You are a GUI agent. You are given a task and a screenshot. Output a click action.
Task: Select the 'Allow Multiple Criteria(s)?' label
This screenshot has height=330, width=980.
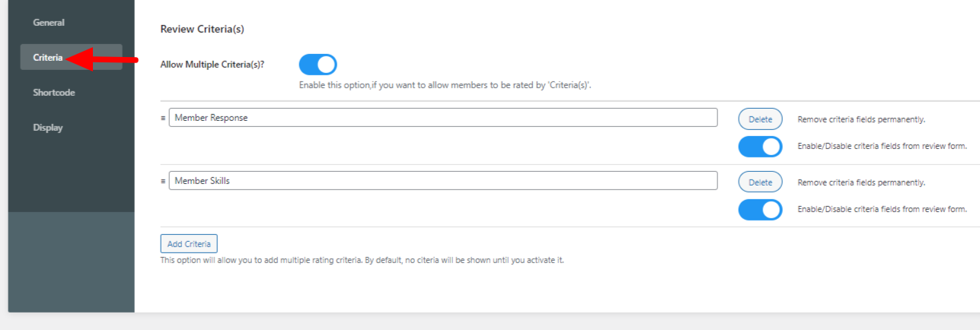coord(212,65)
